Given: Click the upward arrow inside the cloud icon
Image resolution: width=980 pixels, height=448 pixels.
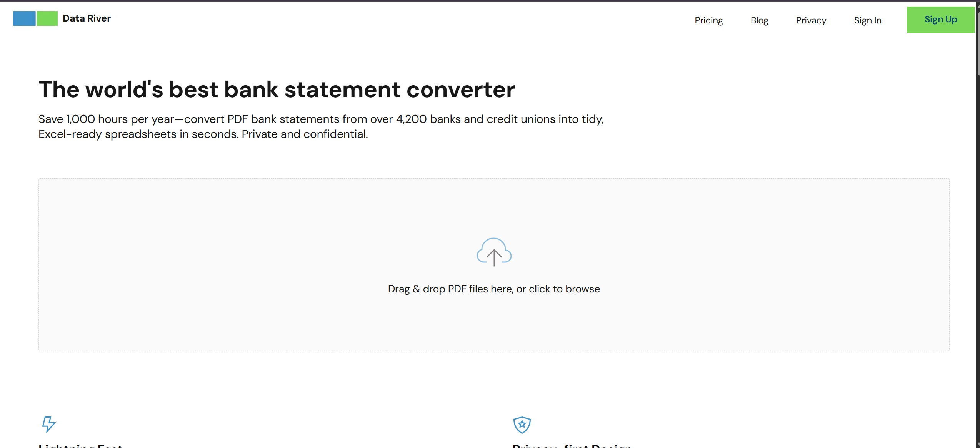Looking at the screenshot, I should click(x=494, y=257).
